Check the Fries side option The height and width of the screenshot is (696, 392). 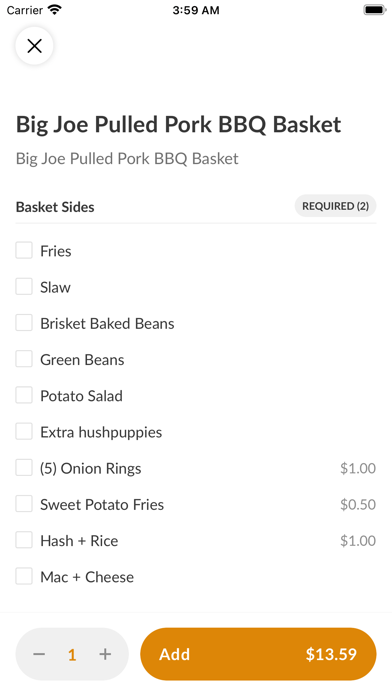pos(24,250)
